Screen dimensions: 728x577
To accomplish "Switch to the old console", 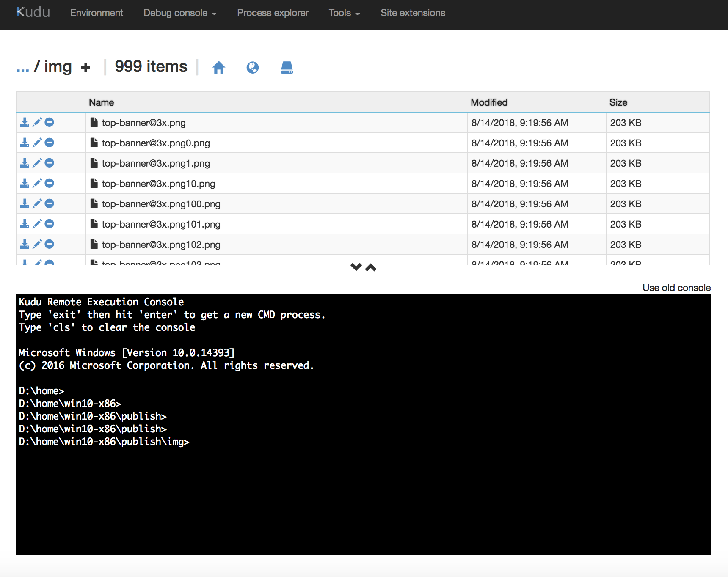I will 676,288.
